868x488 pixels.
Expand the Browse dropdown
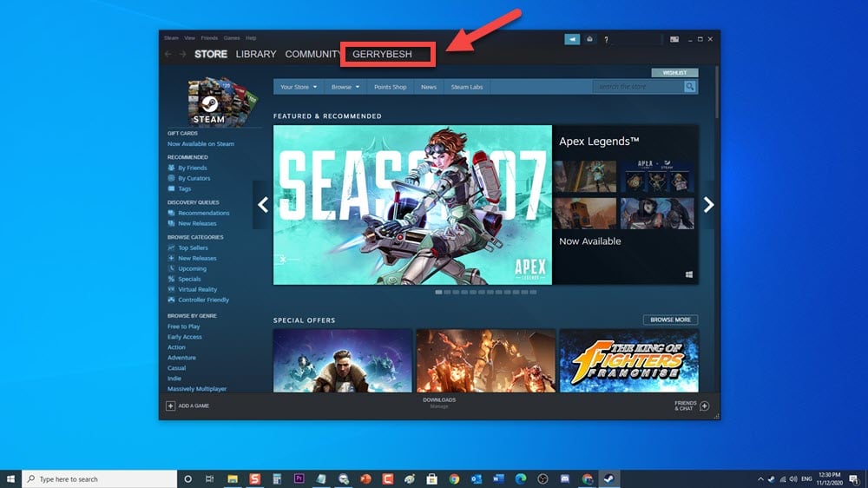click(345, 87)
